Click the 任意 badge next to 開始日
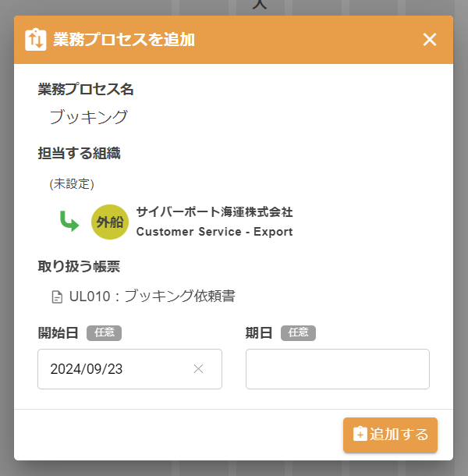Viewport: 468px width, 476px height. click(104, 333)
